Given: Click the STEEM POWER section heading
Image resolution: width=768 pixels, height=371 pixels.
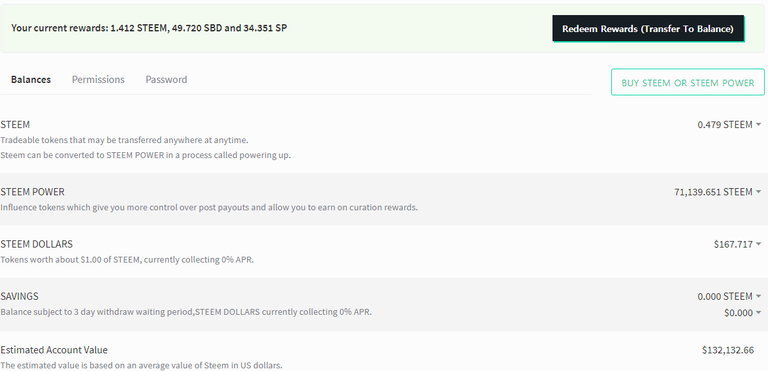Looking at the screenshot, I should click(32, 192).
